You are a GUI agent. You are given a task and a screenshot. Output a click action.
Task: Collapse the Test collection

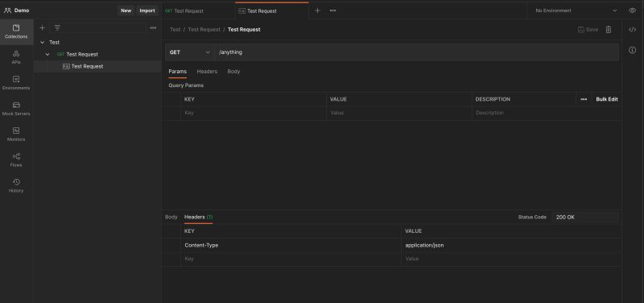click(x=43, y=43)
